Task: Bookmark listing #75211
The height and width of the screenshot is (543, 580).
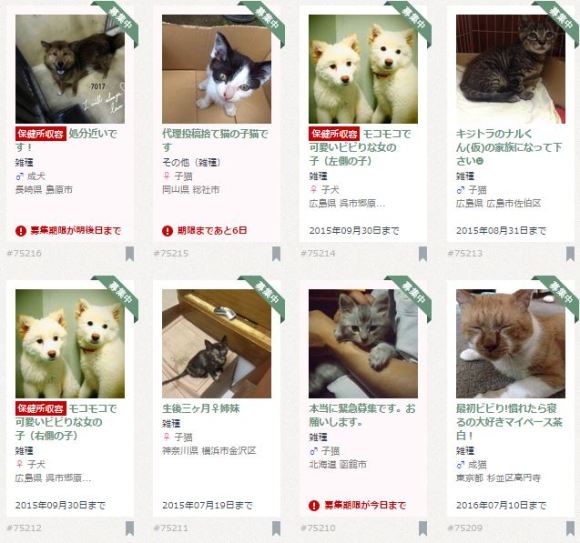Action: pyautogui.click(x=276, y=528)
